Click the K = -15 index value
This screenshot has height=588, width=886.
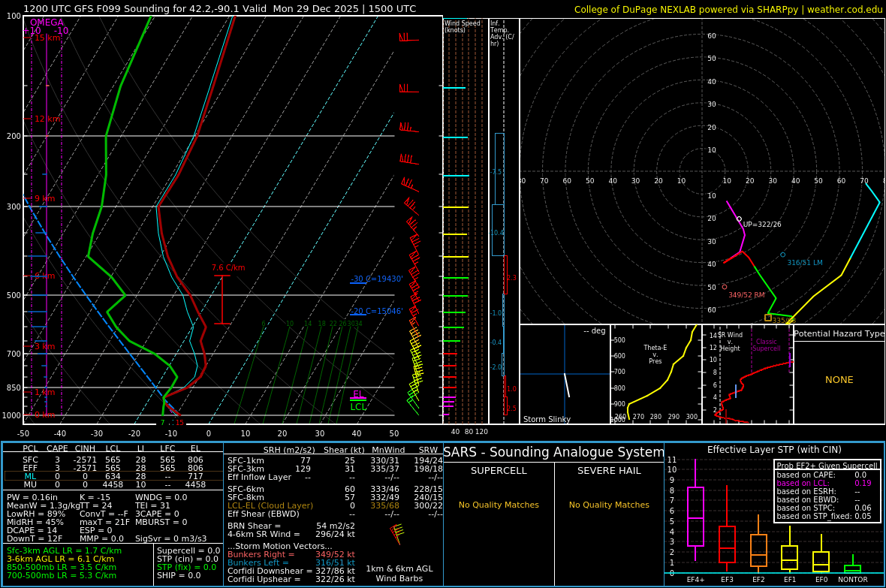[x=95, y=498]
